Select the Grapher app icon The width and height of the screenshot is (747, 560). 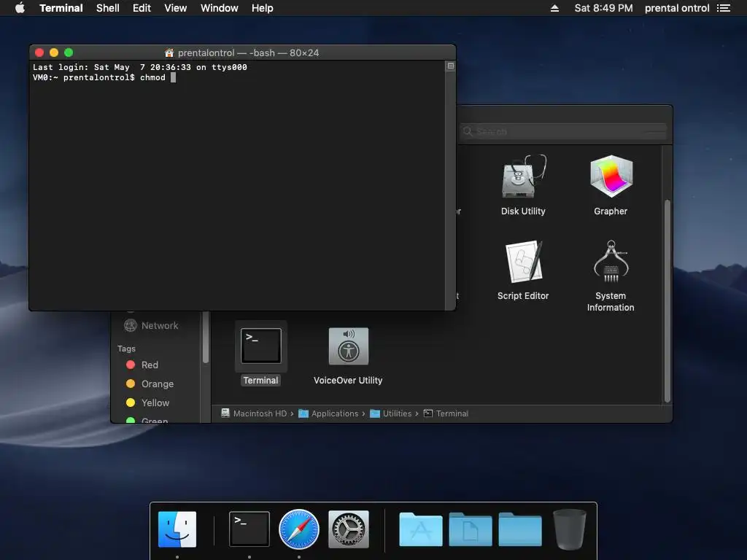pyautogui.click(x=611, y=176)
